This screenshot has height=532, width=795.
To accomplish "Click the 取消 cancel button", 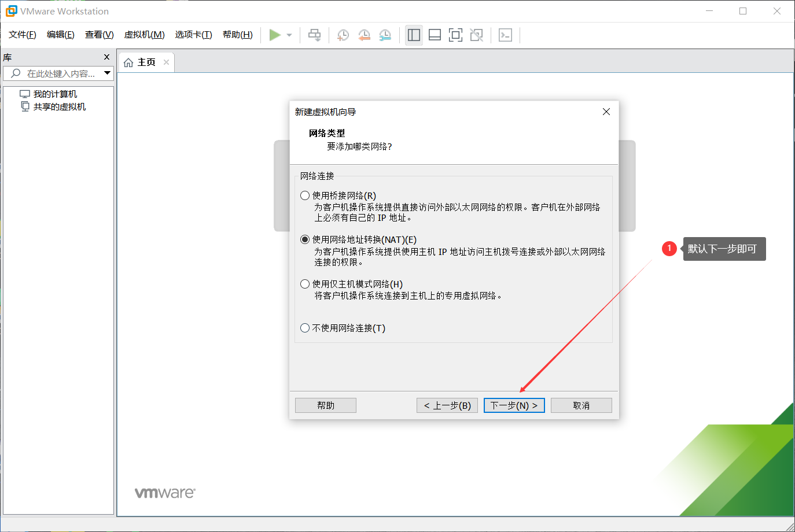I will click(581, 405).
